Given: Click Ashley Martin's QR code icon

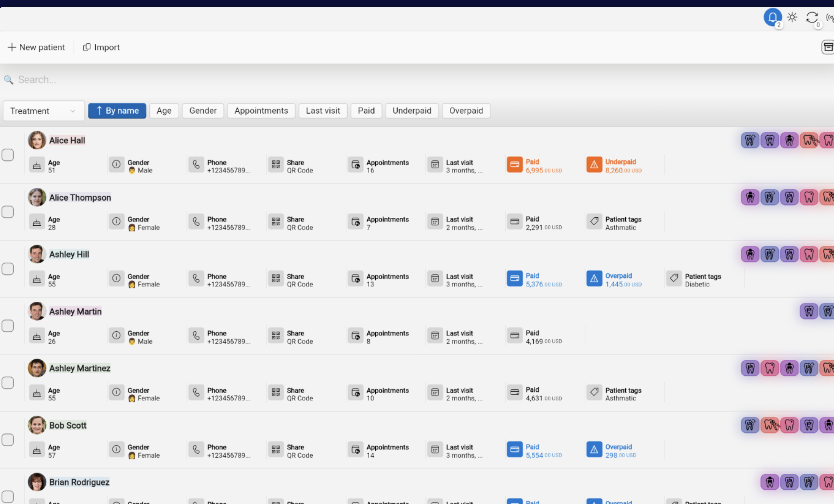Looking at the screenshot, I should (x=276, y=335).
